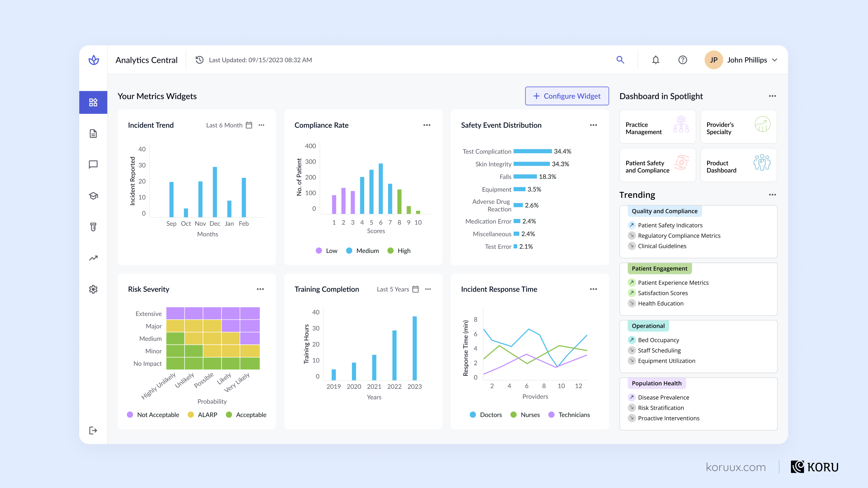Open Settings via the gear icon
Viewport: 868px width, 488px height.
[93, 289]
